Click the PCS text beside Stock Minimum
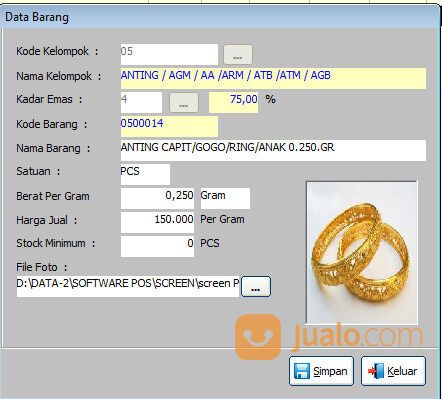Image resolution: width=442 pixels, height=399 pixels. 210,243
